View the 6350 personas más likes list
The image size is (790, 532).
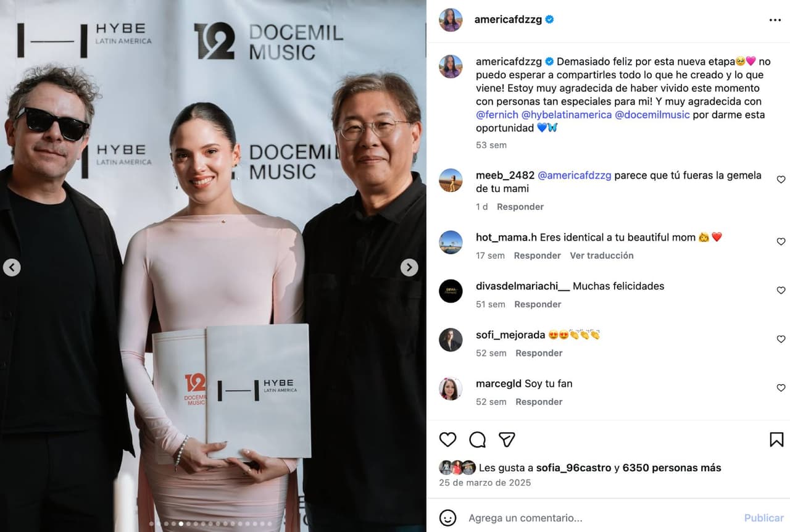point(671,468)
